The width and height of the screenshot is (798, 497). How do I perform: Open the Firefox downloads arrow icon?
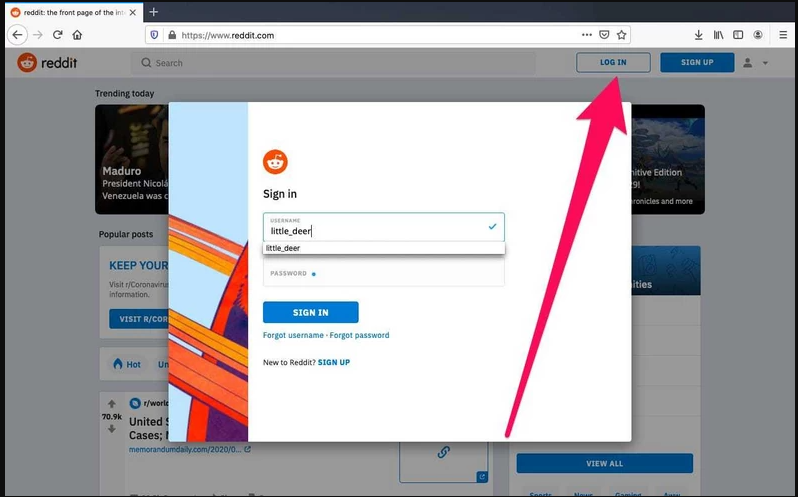(698, 35)
